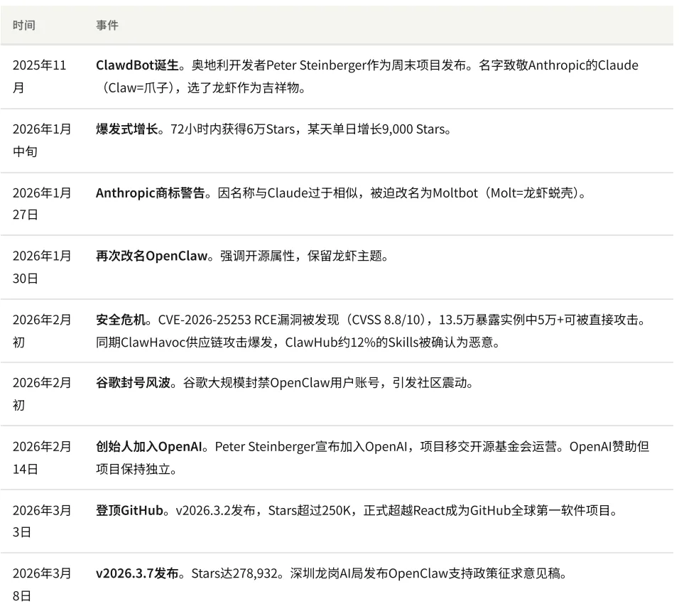Click the text 强调开源属性，保留龙虾主题
This screenshot has height=616, width=679.
tap(301, 256)
